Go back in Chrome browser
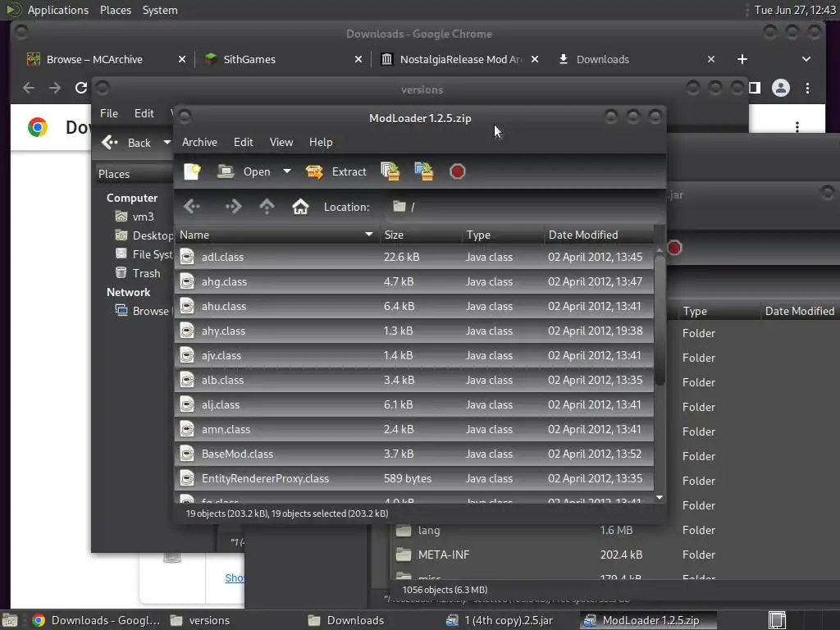The height and width of the screenshot is (630, 840). [x=29, y=88]
